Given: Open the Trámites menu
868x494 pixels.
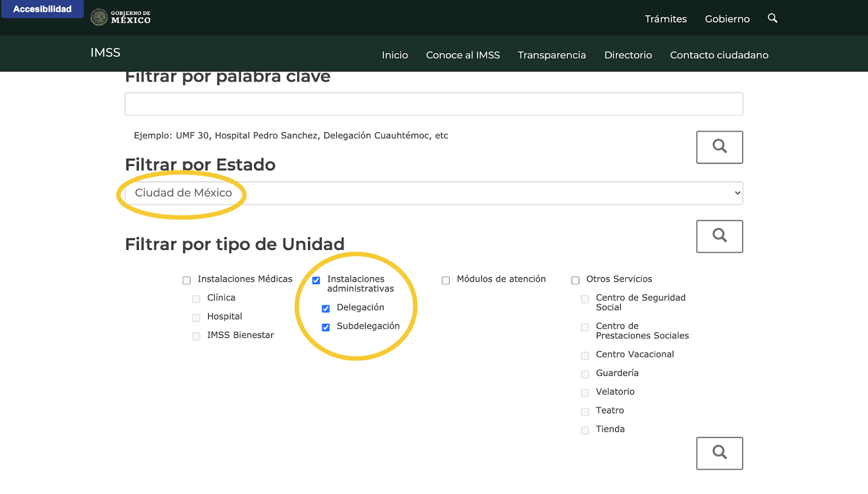Looking at the screenshot, I should click(x=666, y=19).
